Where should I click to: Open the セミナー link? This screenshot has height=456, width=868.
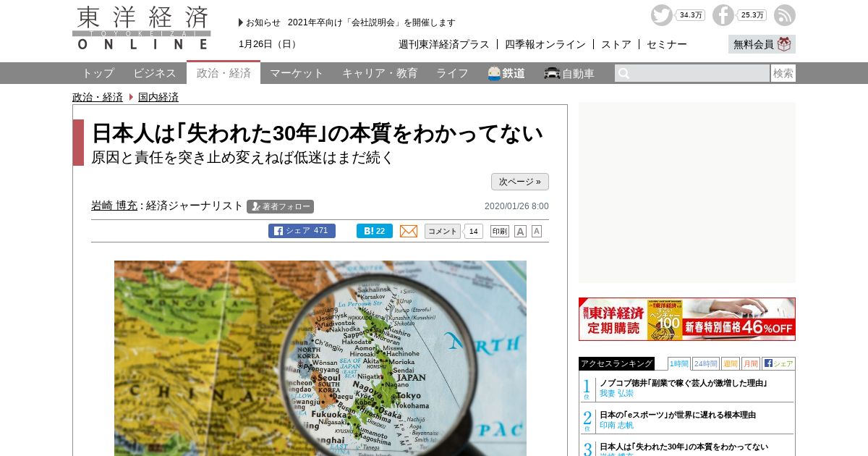coord(667,44)
